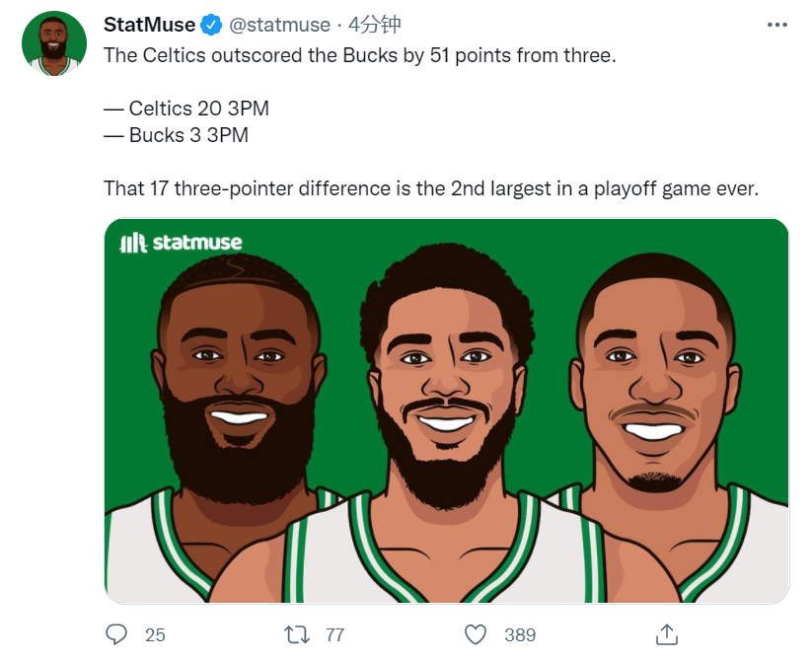Click the reply speech bubble icon
The height and width of the screenshot is (661, 812).
(116, 633)
